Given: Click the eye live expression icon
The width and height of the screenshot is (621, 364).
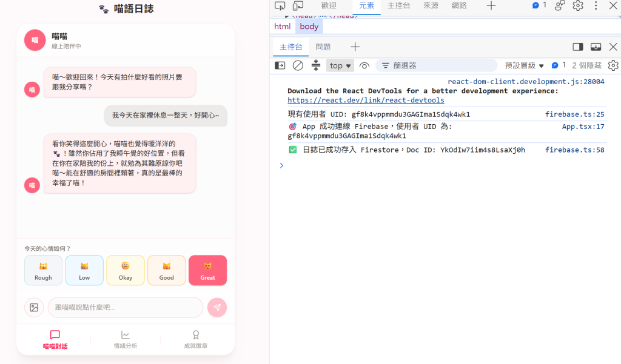Looking at the screenshot, I should [x=364, y=65].
